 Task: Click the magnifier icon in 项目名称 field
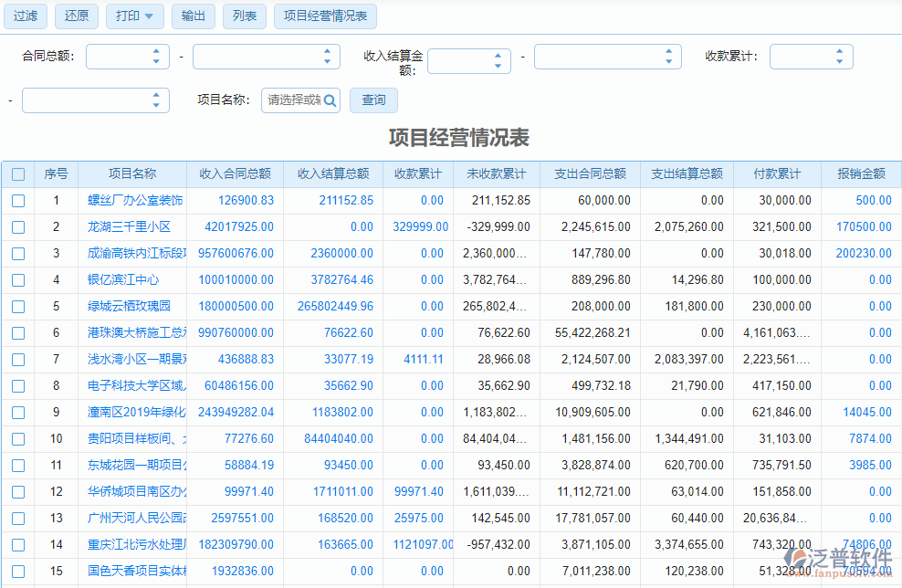pyautogui.click(x=330, y=100)
